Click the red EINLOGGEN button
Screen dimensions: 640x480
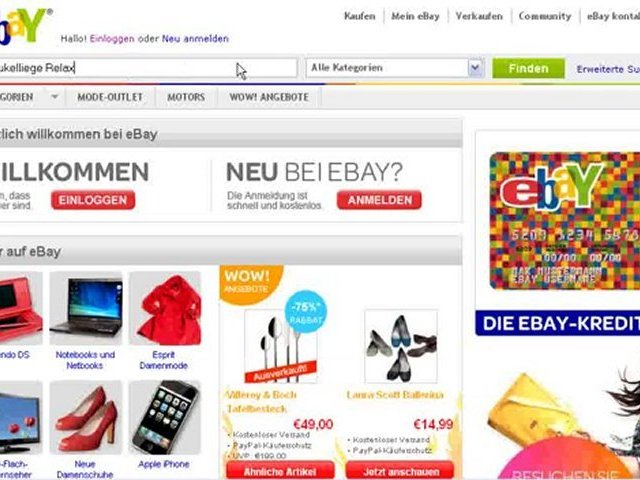pos(93,200)
